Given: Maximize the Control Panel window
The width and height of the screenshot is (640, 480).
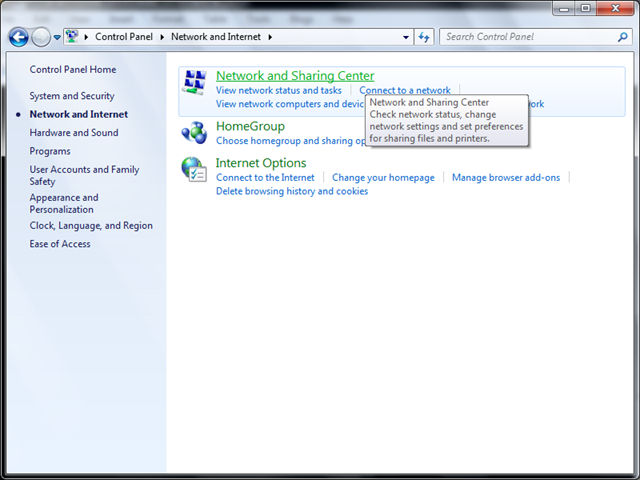Looking at the screenshot, I should [585, 8].
